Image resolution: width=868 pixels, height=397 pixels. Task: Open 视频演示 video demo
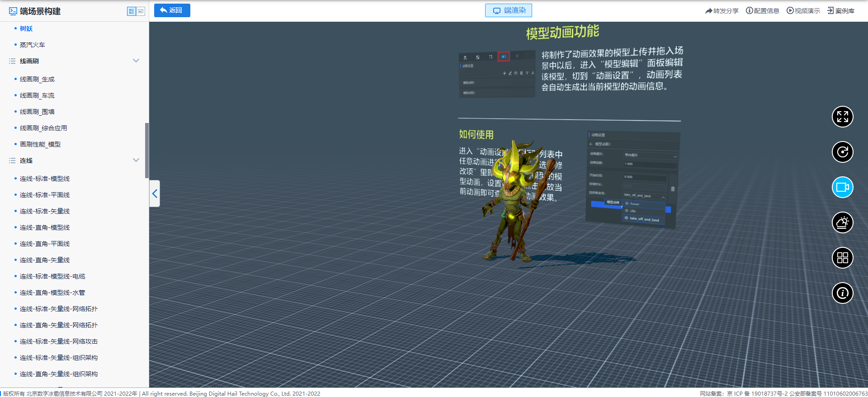click(803, 11)
